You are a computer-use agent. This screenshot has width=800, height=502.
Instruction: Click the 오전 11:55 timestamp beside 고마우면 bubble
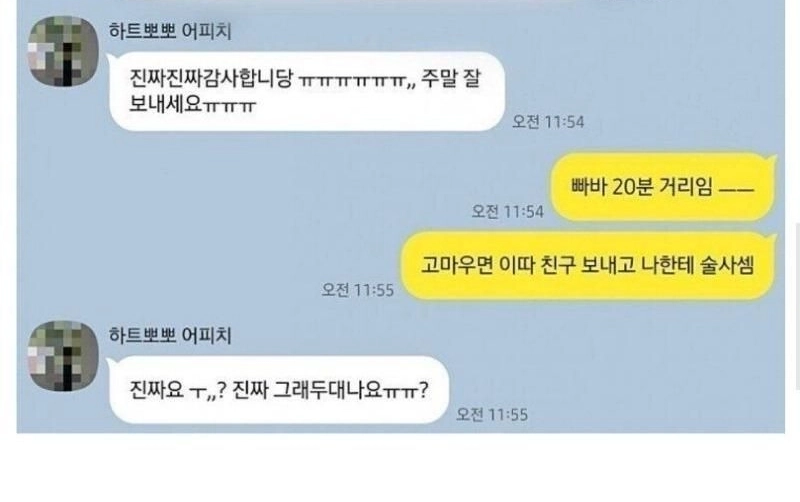[x=358, y=290]
